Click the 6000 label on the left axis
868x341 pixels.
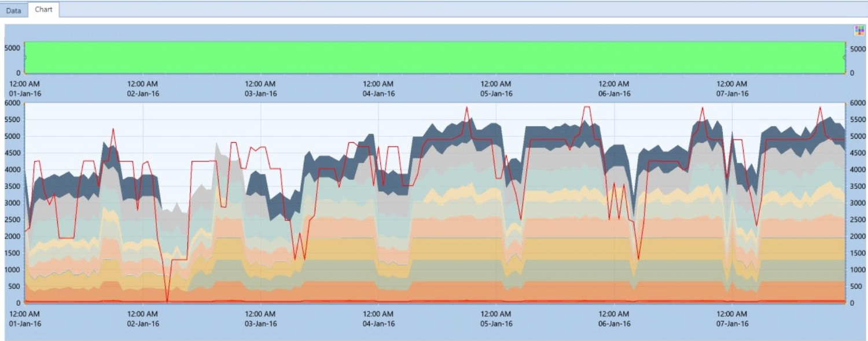click(x=13, y=105)
